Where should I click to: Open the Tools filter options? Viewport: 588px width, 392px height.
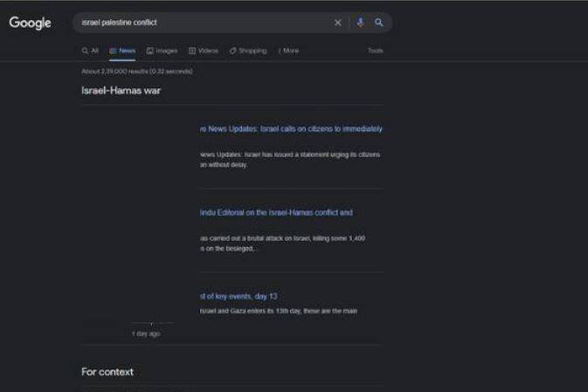[x=375, y=51]
